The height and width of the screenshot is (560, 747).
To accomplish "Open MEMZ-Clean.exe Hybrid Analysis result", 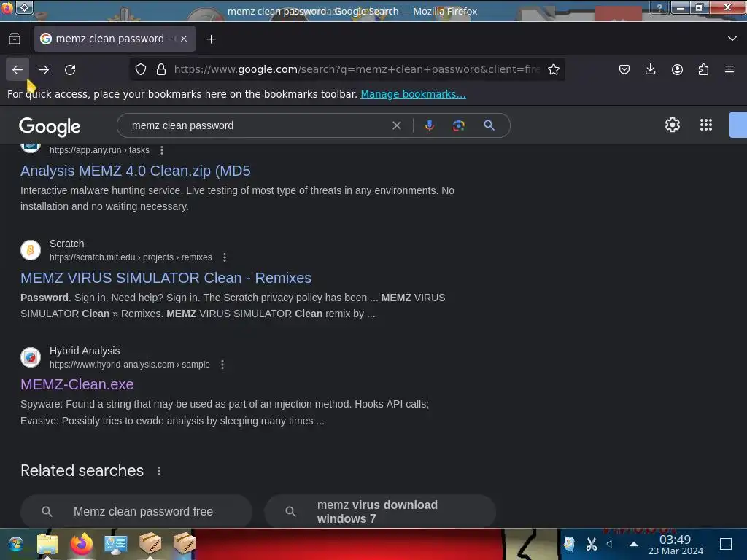I will click(77, 384).
